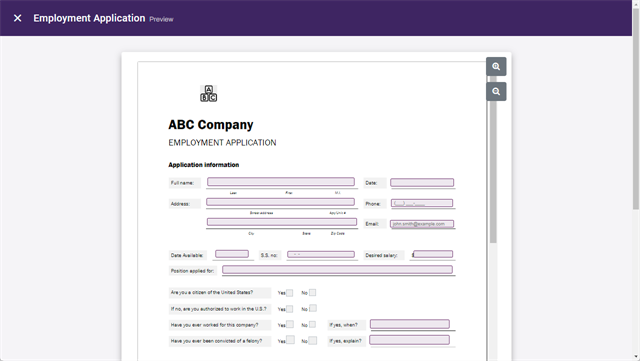Click the Desired salary field
640x361 pixels.
(x=433, y=254)
